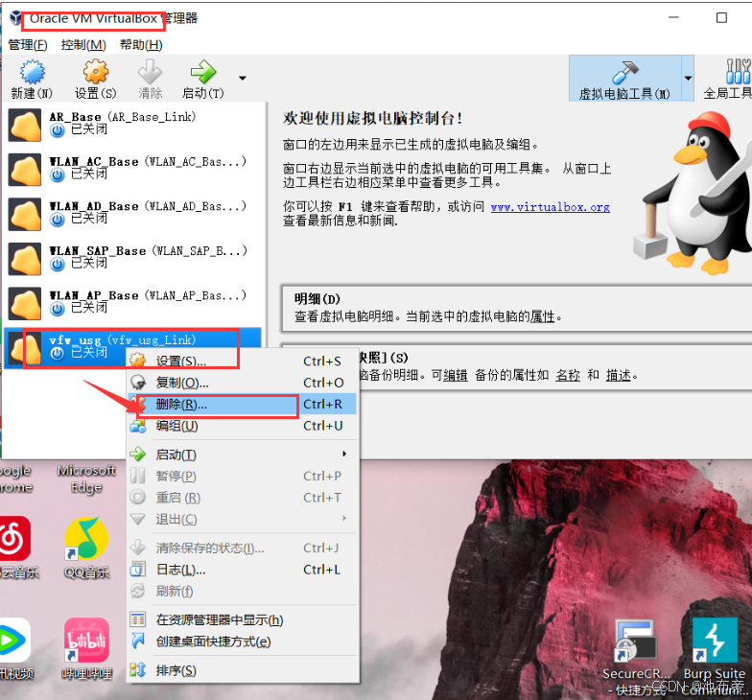
Task: Click the www.virtualbox.org link
Action: coord(551,207)
